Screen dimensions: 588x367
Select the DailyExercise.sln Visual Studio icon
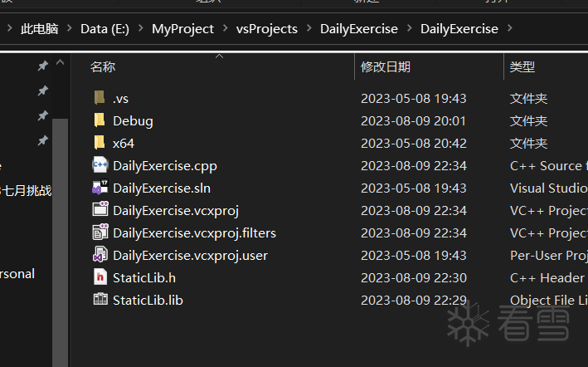tap(100, 188)
